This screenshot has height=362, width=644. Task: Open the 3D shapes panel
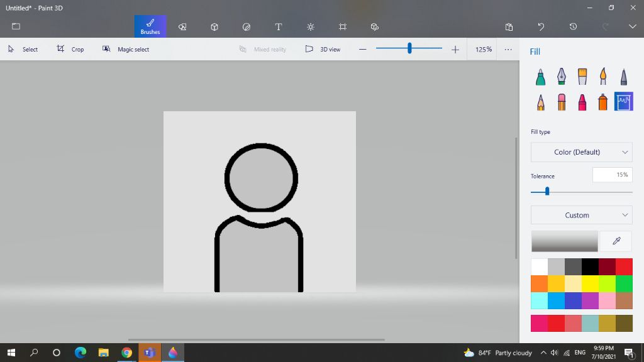214,26
